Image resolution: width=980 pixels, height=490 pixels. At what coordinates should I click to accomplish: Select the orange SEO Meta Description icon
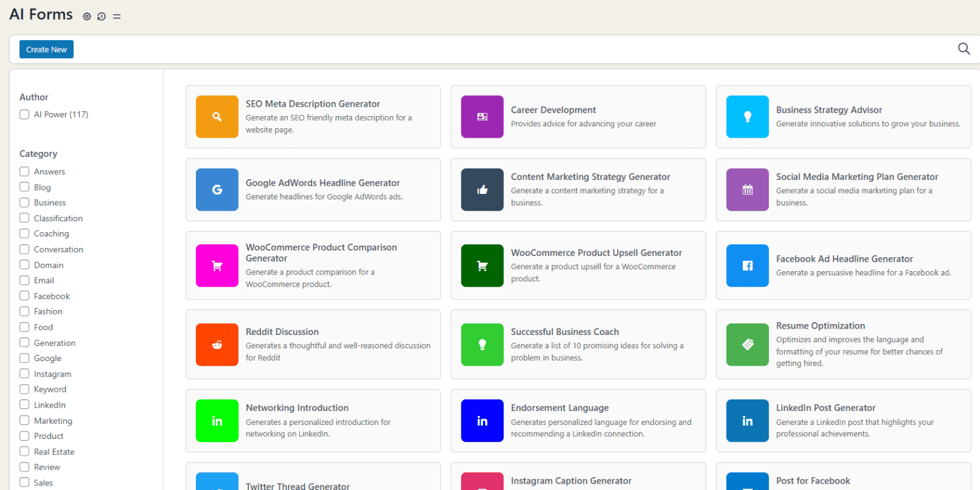coord(217,117)
